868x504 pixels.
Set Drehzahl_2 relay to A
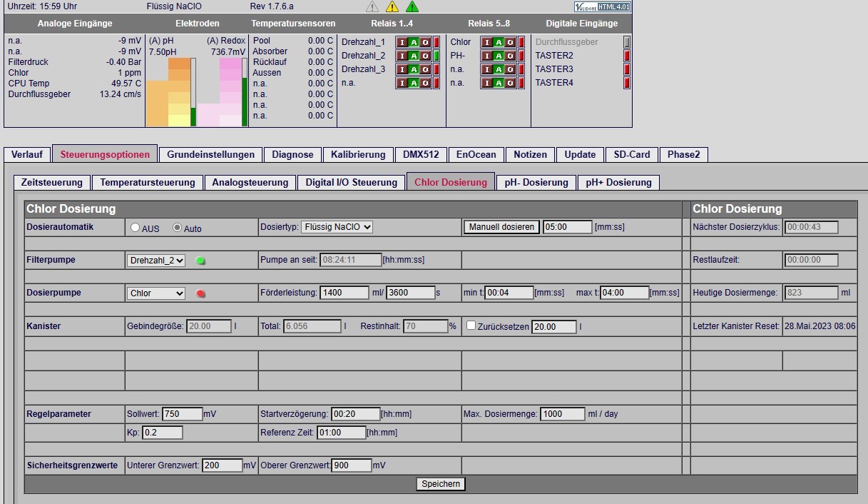pyautogui.click(x=414, y=56)
